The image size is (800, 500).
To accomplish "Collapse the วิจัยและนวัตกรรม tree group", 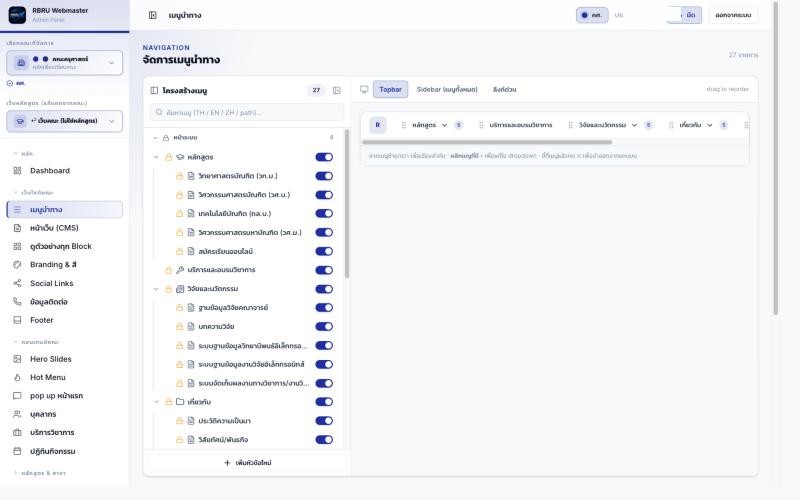I will (156, 289).
